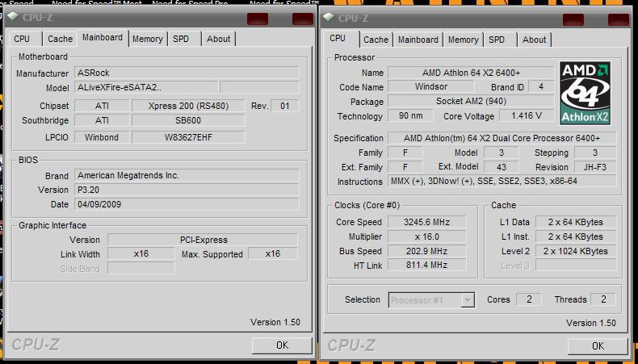Image resolution: width=638 pixels, height=364 pixels.
Task: Click the L1 Data cache value
Action: [x=576, y=222]
